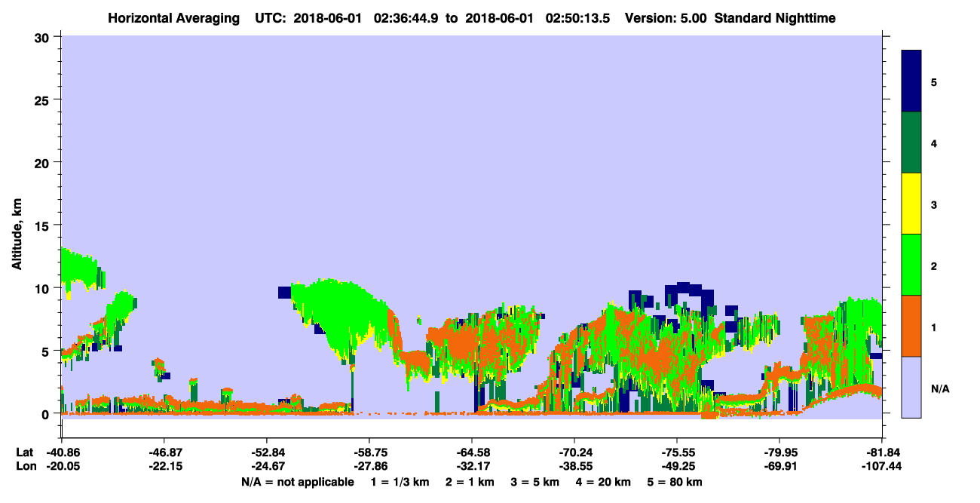Click the longitude value -69.91

779,466
